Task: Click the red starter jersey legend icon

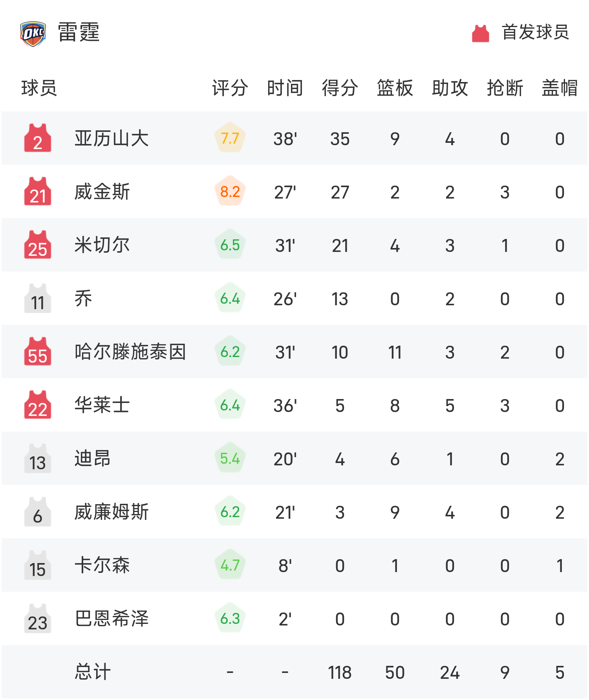Action: click(480, 33)
